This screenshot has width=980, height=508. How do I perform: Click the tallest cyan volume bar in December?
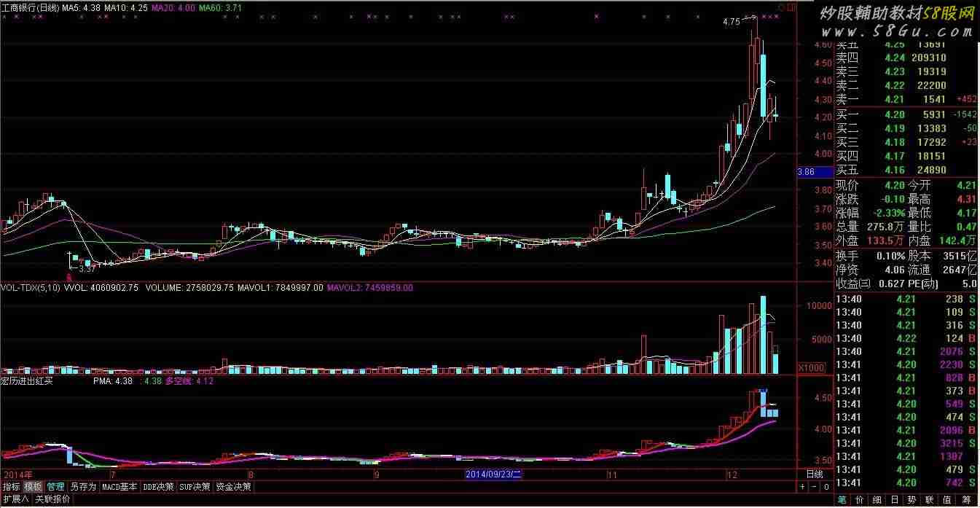click(x=763, y=335)
